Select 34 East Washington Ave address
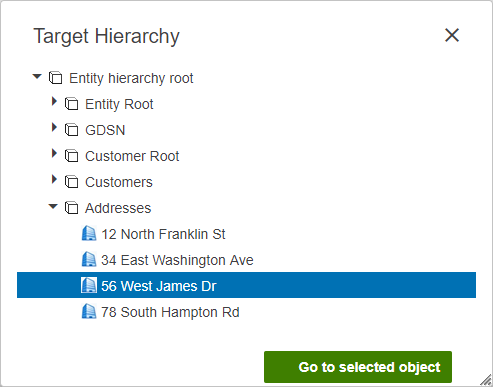The height and width of the screenshot is (387, 493). 177,260
